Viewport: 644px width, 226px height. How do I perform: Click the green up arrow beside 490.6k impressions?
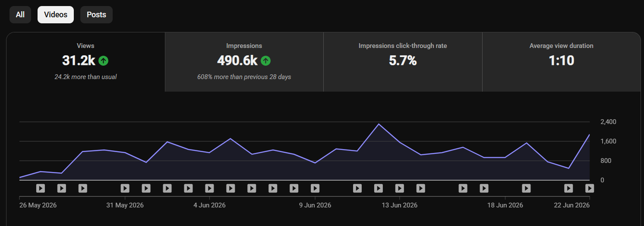(x=265, y=61)
